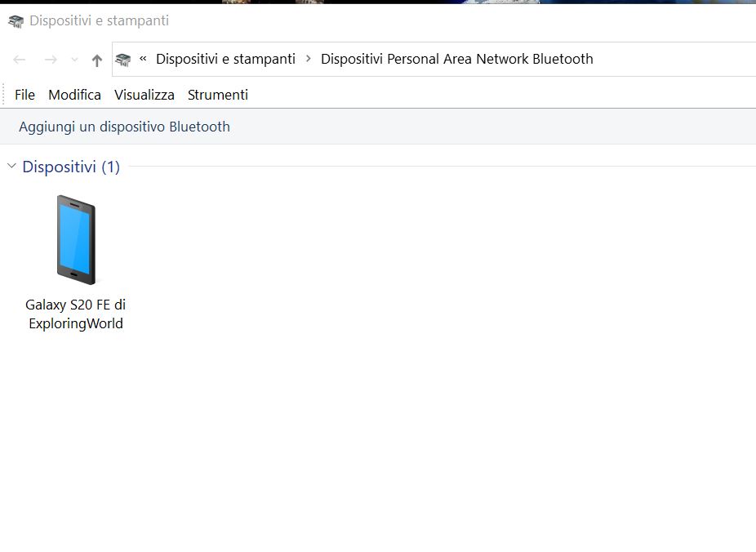Open recent locations dropdown arrow
The height and width of the screenshot is (552, 756).
point(74,60)
